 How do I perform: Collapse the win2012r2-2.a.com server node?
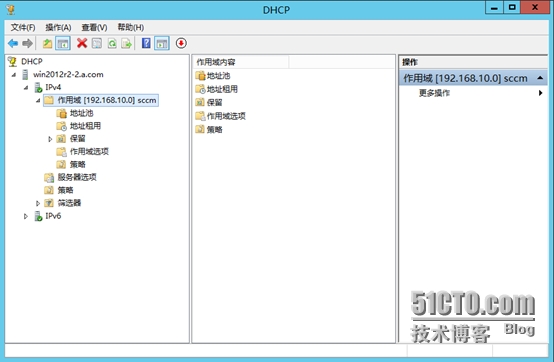14,75
